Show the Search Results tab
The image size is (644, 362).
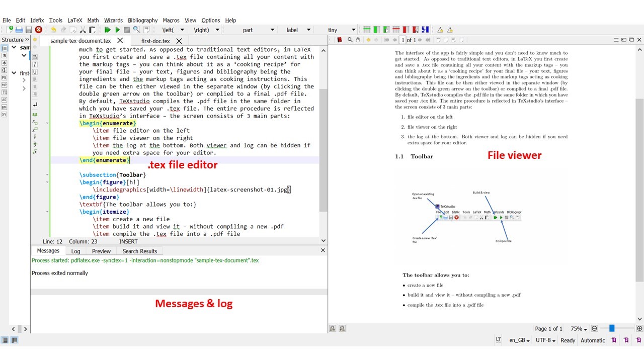coord(139,251)
